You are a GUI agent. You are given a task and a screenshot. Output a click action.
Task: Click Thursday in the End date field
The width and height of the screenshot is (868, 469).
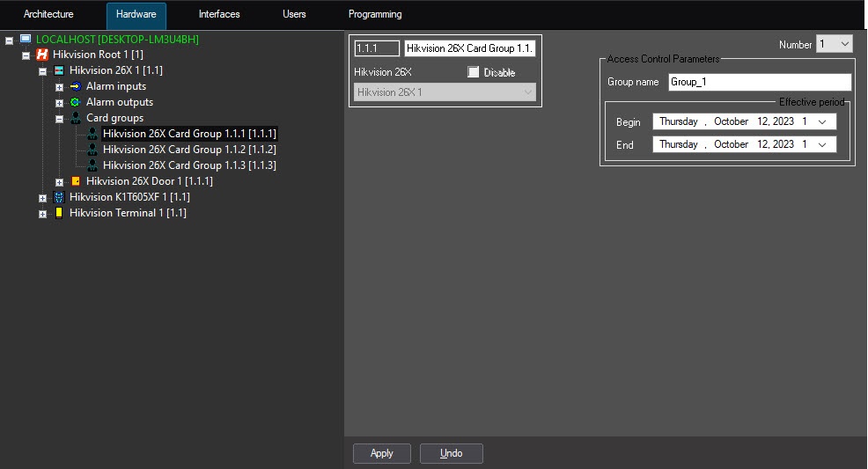coord(678,143)
